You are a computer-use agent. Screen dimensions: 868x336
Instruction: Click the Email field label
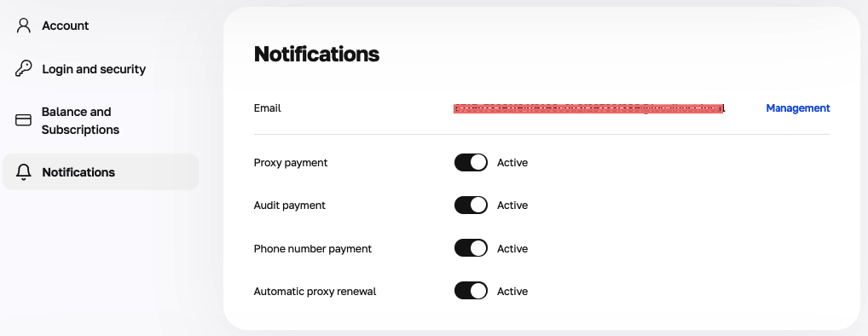(268, 108)
